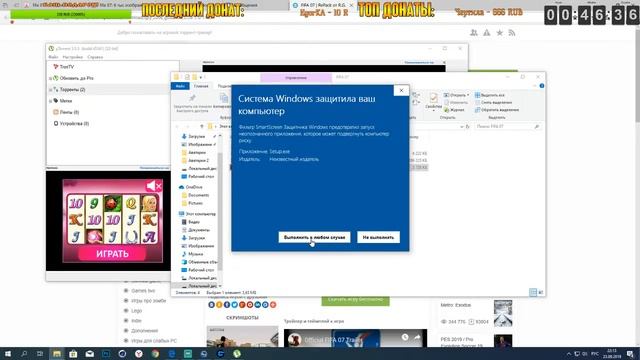Close the SmartScreen warning dialog
The height and width of the screenshot is (360, 640).
(x=401, y=91)
